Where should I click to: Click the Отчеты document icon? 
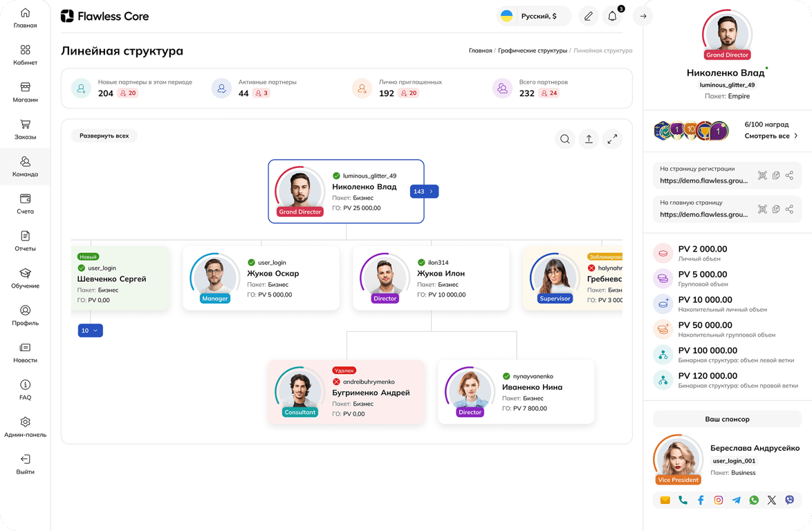(x=25, y=236)
